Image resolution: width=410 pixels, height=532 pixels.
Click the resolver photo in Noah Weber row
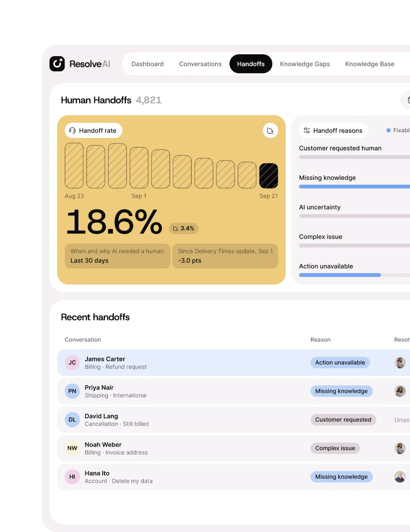pos(400,448)
